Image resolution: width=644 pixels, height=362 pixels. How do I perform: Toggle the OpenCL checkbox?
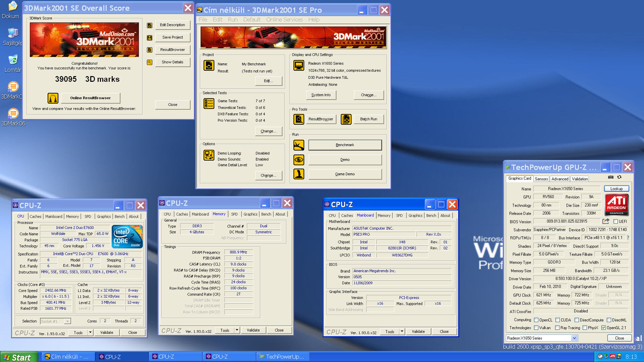pos(536,320)
